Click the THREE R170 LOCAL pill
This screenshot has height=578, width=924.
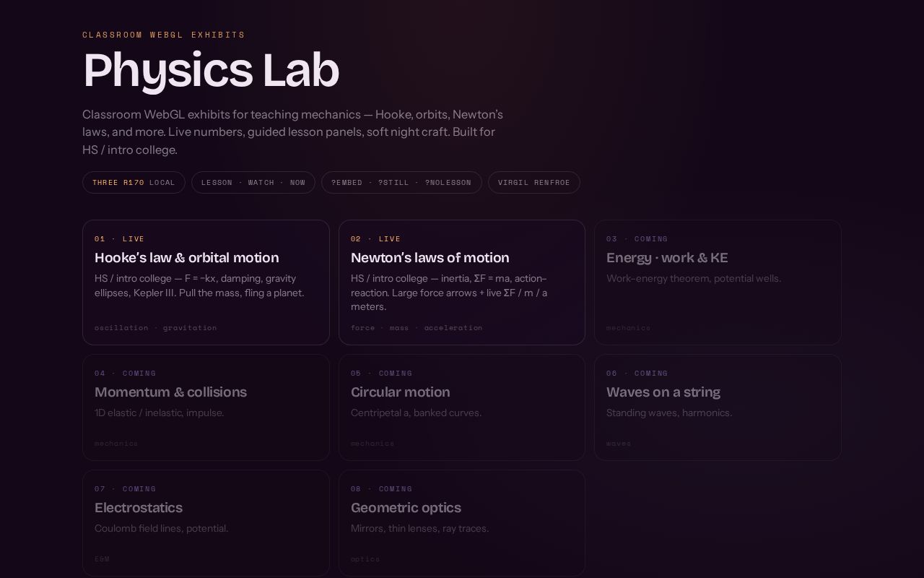tap(134, 183)
